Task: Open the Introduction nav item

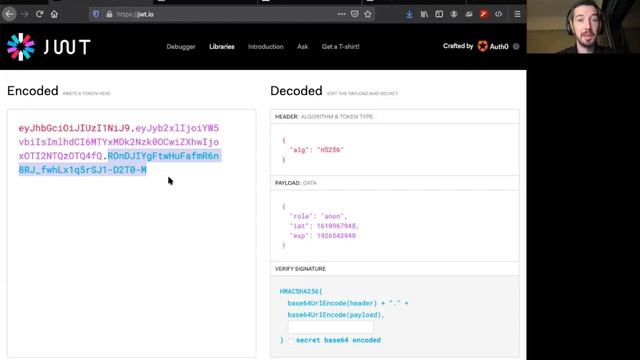Action: pyautogui.click(x=266, y=47)
